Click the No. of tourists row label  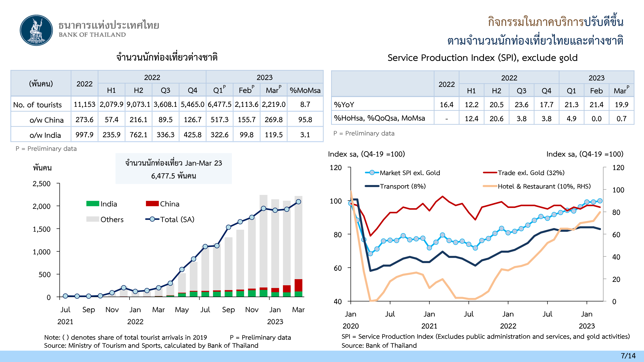[x=38, y=105]
